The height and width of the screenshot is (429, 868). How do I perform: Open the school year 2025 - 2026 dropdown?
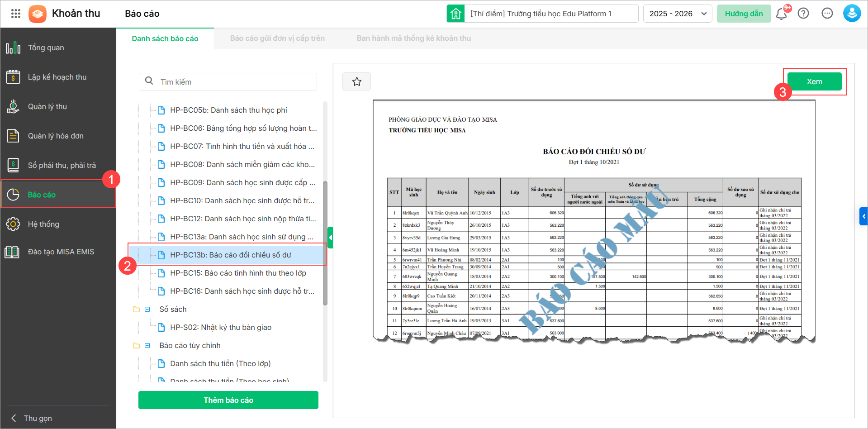(678, 14)
